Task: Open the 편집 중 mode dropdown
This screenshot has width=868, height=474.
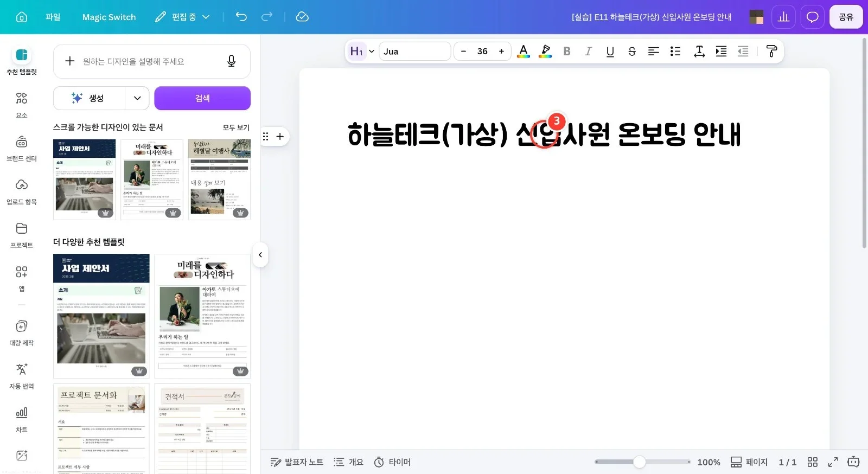Action: (182, 17)
